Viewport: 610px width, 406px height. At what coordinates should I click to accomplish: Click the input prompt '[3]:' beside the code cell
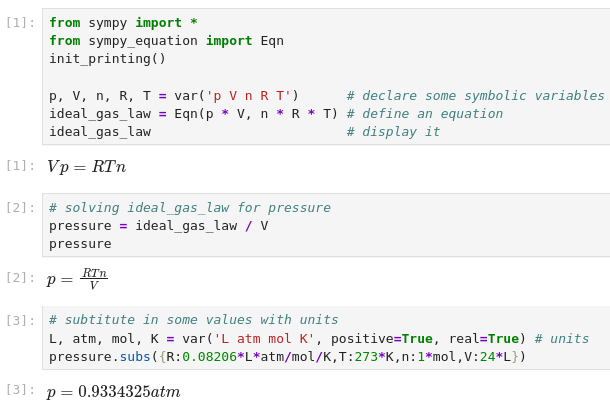20,320
